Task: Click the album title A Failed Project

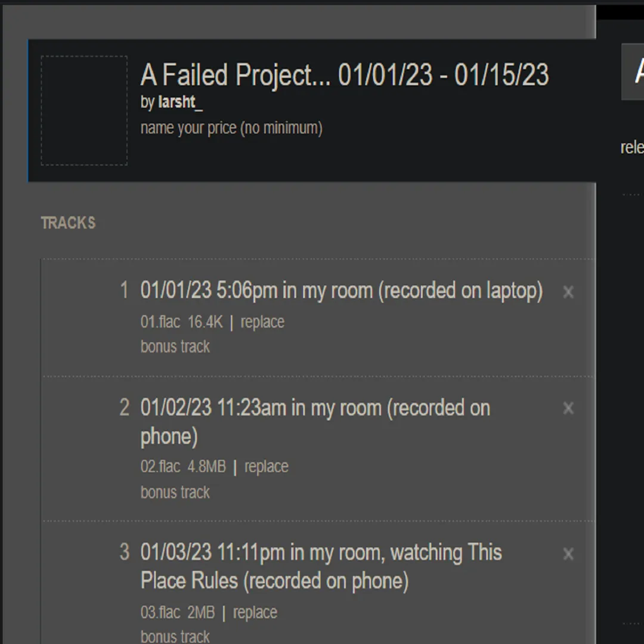Action: 344,75
